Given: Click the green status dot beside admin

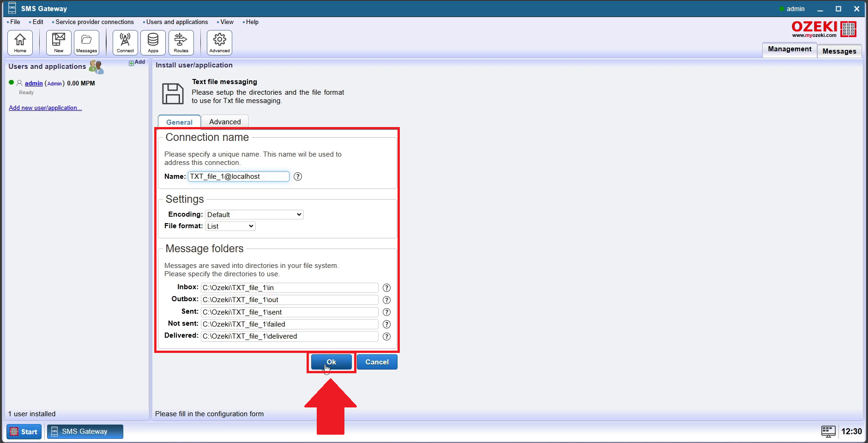Looking at the screenshot, I should 12,82.
